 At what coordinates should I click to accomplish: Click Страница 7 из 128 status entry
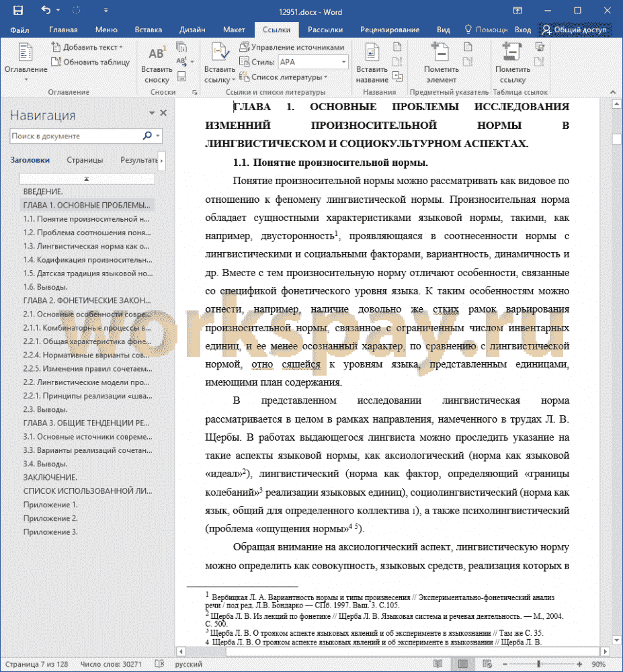[36, 665]
